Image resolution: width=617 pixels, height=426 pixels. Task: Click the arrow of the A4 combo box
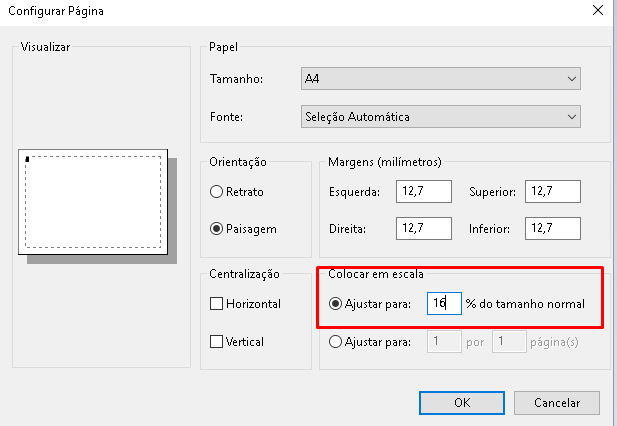[x=572, y=79]
